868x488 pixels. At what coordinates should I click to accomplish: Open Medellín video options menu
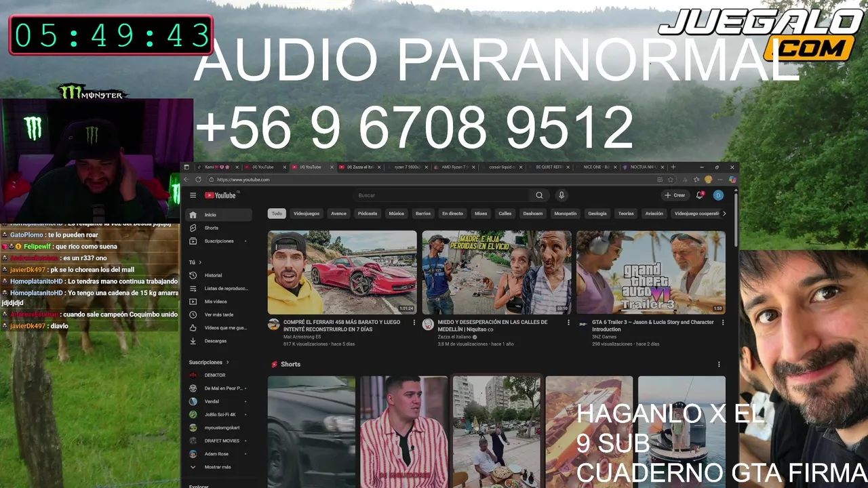[569, 323]
